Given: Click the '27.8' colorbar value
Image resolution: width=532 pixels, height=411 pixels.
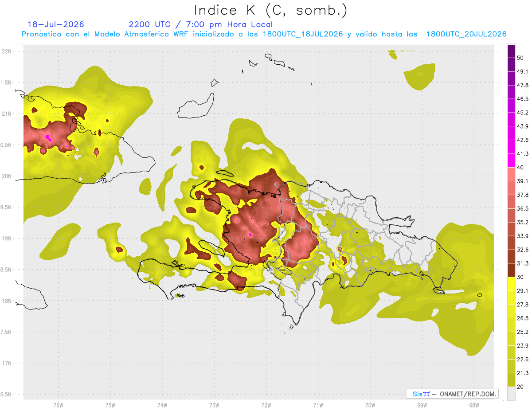Looking at the screenshot, I should tap(523, 305).
